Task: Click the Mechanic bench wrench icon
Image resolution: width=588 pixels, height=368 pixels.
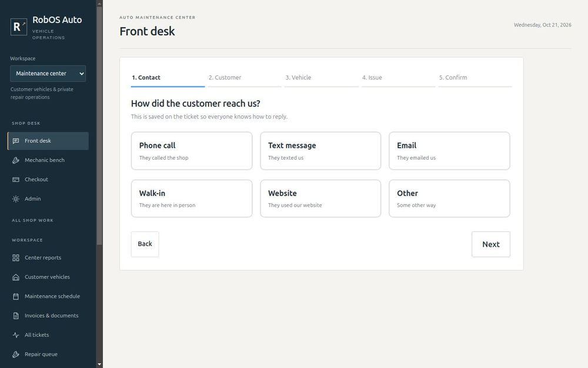Action: click(16, 160)
